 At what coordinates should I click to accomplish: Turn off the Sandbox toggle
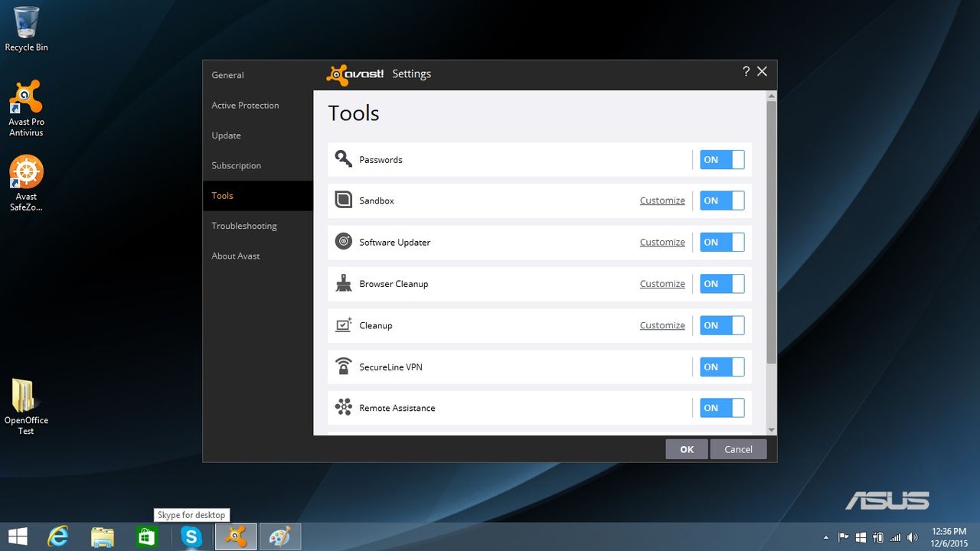[722, 201]
